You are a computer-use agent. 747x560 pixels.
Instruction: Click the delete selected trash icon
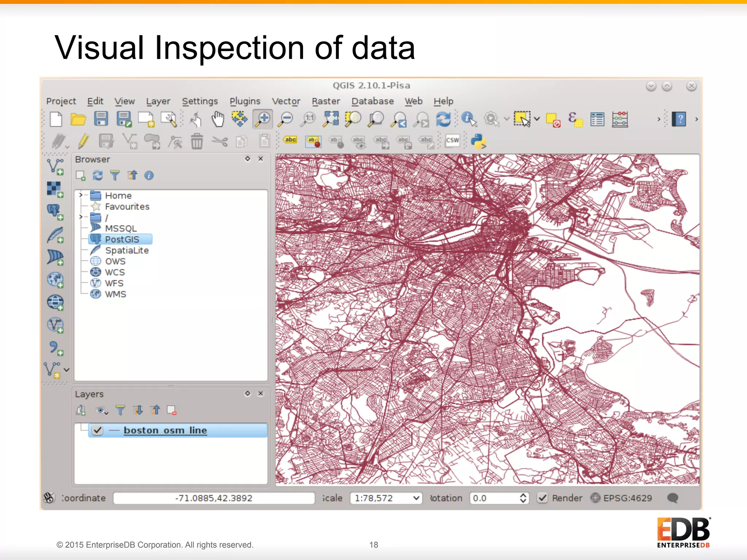click(197, 141)
